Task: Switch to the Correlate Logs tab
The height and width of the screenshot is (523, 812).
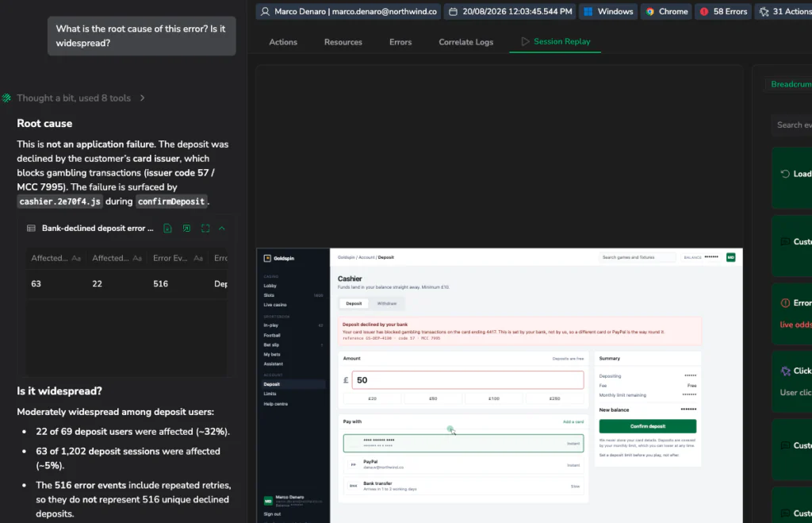Action: pyautogui.click(x=466, y=42)
